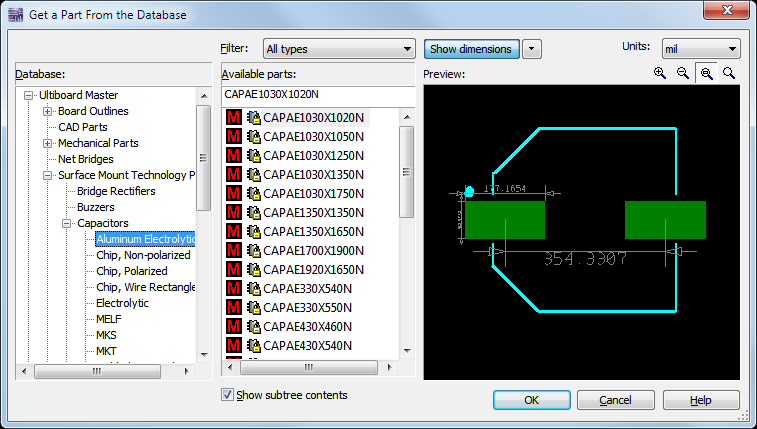
Task: Click the locked part icon beside CAPAE1350X1350N
Action: [254, 213]
